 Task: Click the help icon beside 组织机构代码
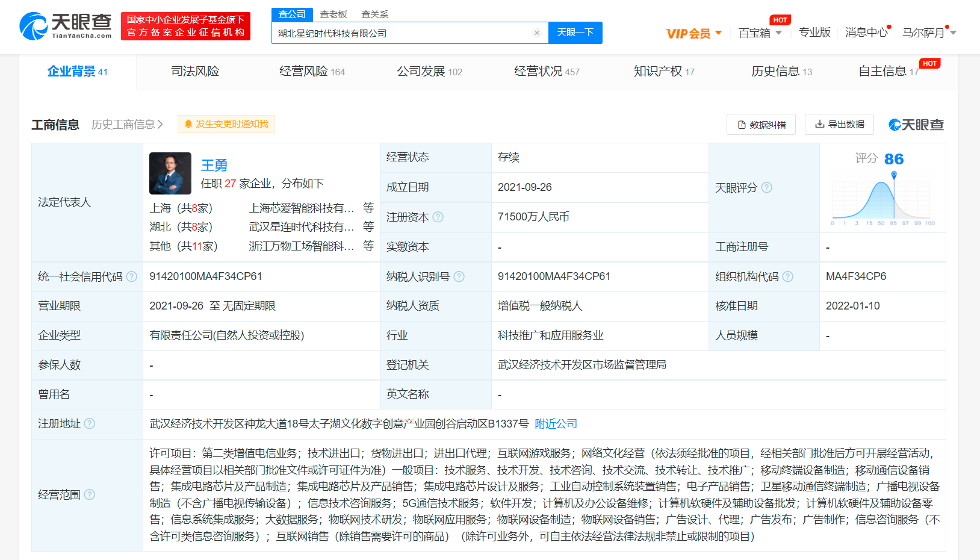click(788, 277)
